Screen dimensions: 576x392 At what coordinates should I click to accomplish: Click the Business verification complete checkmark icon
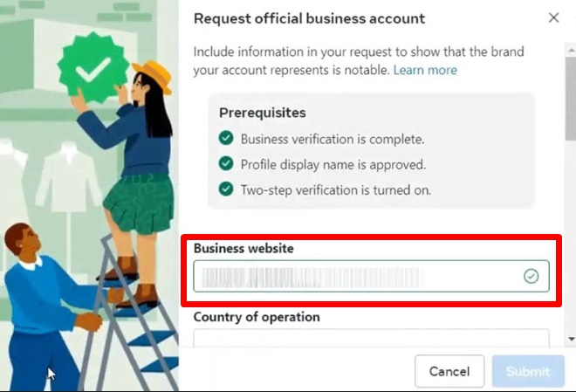pyautogui.click(x=226, y=138)
